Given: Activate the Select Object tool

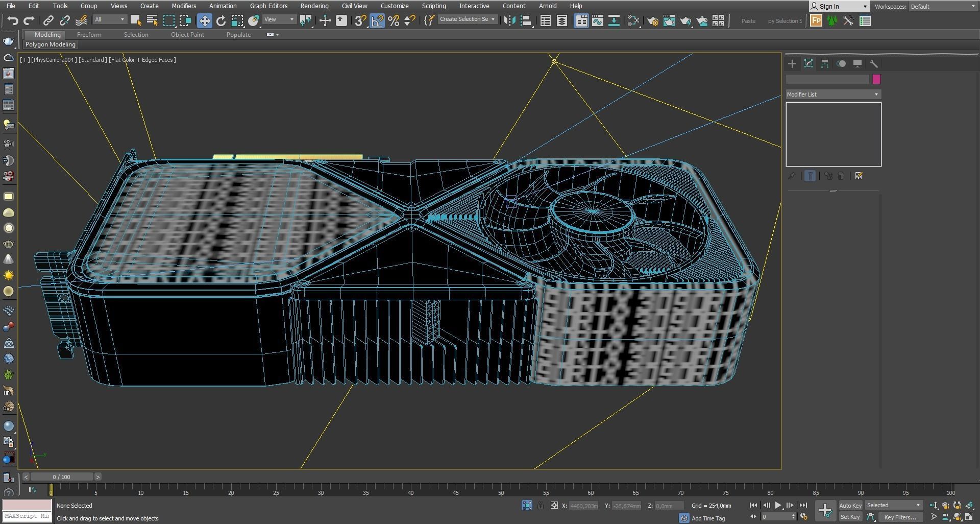Looking at the screenshot, I should point(136,20).
